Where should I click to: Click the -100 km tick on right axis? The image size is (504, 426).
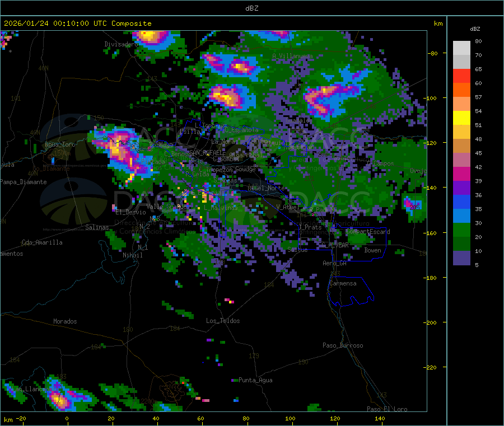pyautogui.click(x=432, y=98)
